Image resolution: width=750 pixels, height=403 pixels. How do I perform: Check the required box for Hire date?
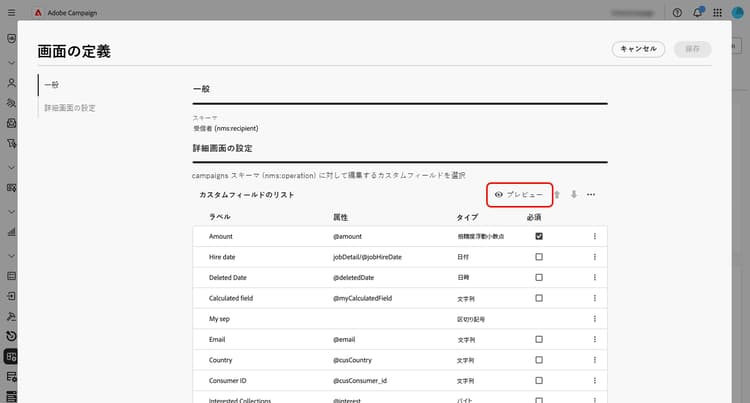pyautogui.click(x=539, y=257)
